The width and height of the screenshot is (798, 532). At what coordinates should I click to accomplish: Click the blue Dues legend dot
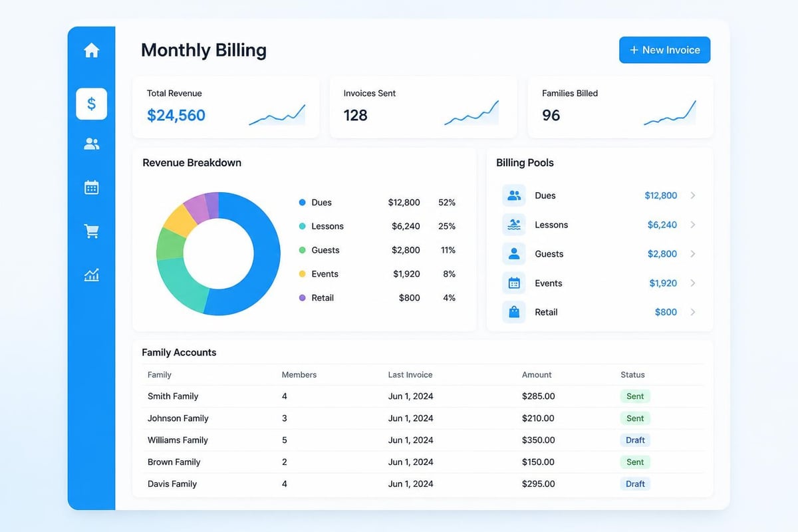pos(303,202)
